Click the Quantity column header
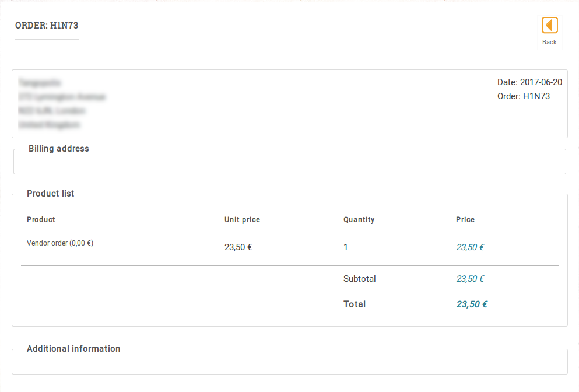Image resolution: width=579 pixels, height=392 pixels. (359, 220)
